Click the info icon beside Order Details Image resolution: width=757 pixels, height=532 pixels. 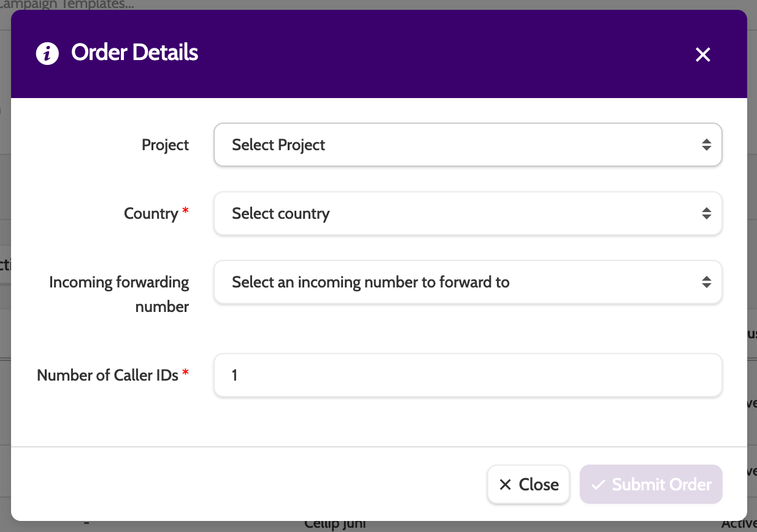point(47,54)
